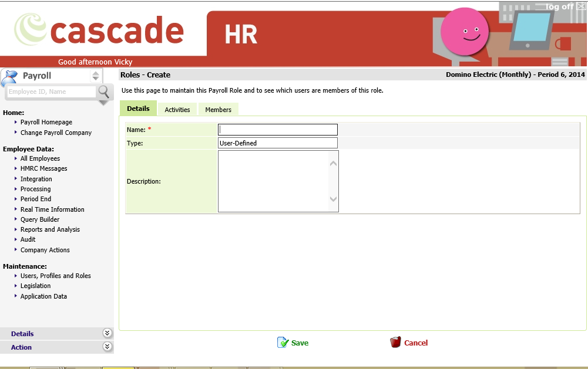The width and height of the screenshot is (588, 369).
Task: Open the Legislation menu item
Action: 35,286
